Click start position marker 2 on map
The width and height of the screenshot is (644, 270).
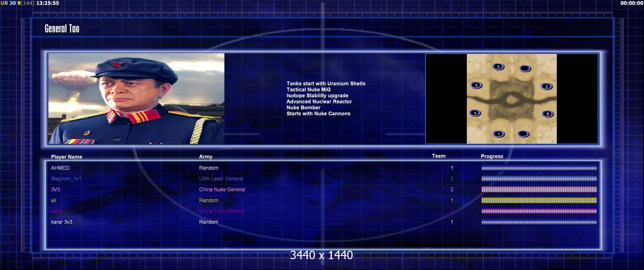(546, 86)
